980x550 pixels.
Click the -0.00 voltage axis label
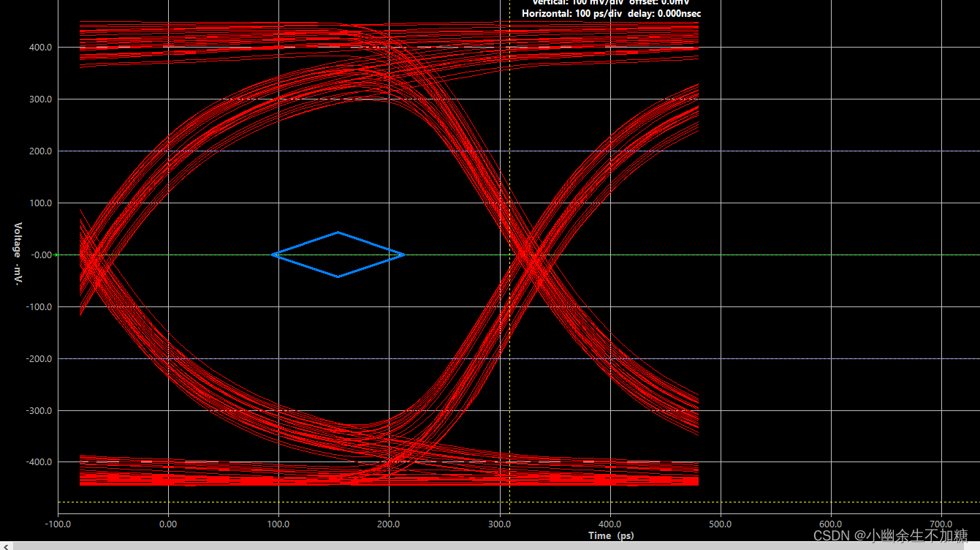(x=41, y=255)
